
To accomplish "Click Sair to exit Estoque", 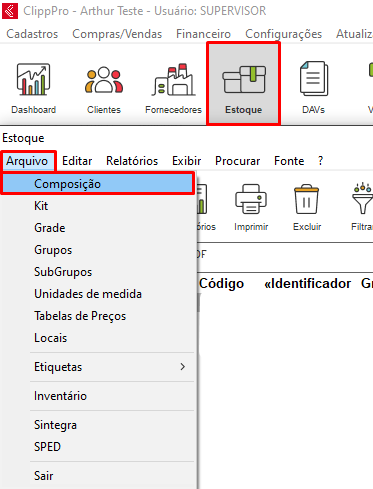I will coord(44,476).
